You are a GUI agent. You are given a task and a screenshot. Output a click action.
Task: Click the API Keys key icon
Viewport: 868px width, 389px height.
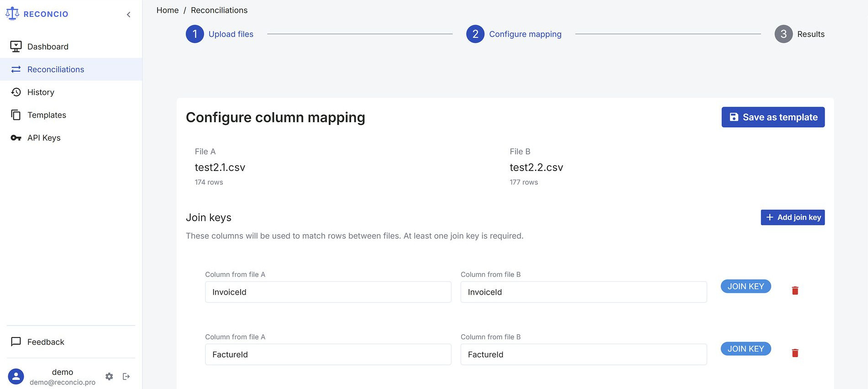coord(16,138)
